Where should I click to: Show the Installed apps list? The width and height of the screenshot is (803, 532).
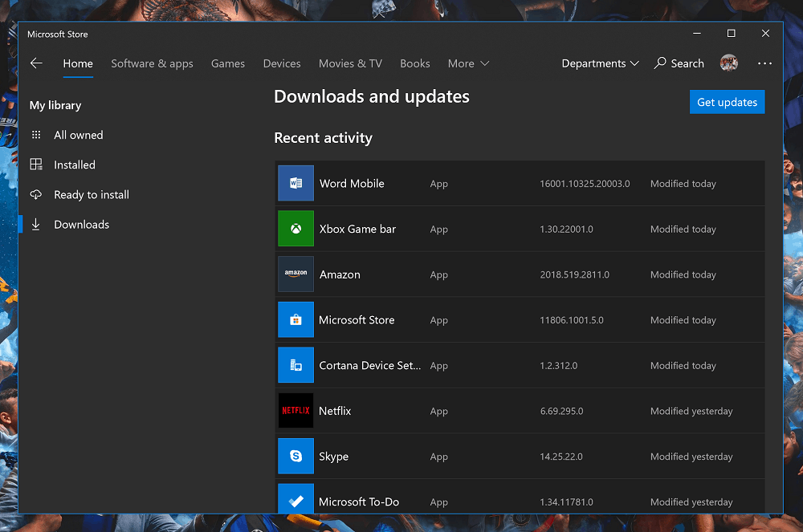click(x=75, y=165)
